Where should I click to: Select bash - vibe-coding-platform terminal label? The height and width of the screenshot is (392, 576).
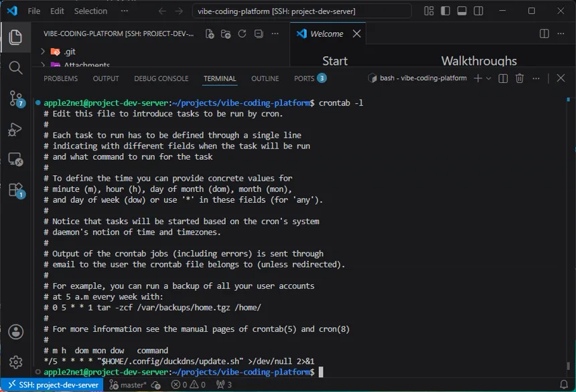[417, 78]
